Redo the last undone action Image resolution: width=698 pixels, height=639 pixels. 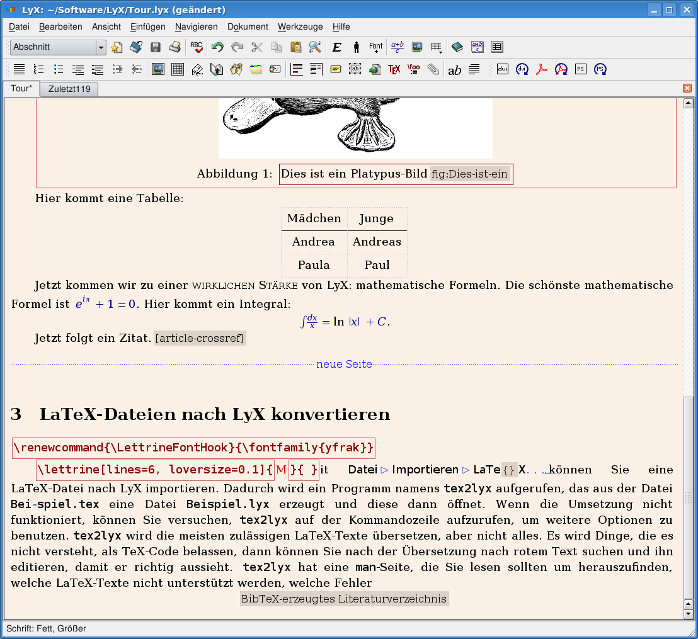click(237, 47)
